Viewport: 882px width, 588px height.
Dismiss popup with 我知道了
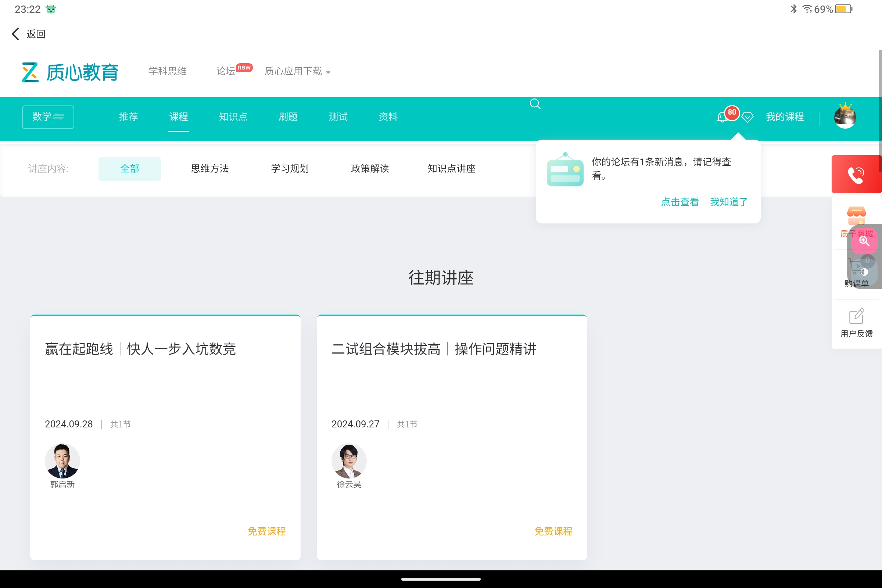pyautogui.click(x=729, y=202)
